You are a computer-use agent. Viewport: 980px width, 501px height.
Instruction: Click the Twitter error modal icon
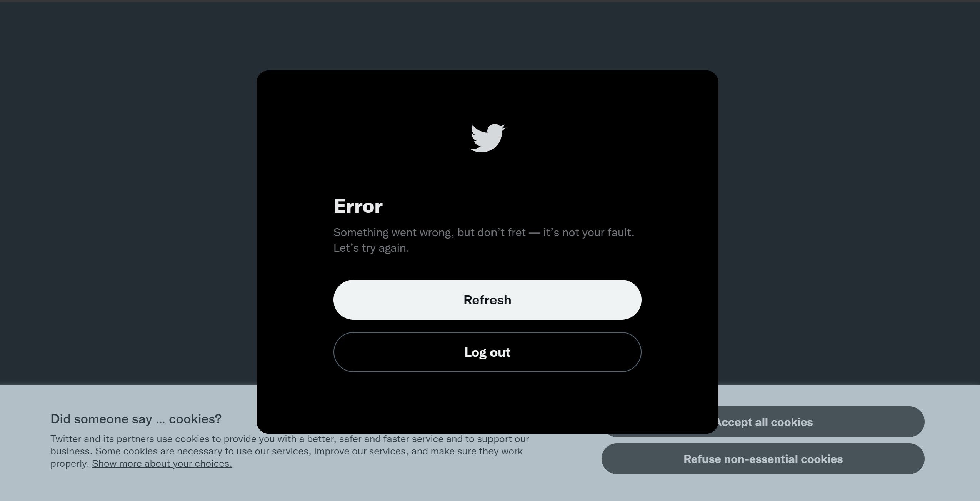(487, 137)
